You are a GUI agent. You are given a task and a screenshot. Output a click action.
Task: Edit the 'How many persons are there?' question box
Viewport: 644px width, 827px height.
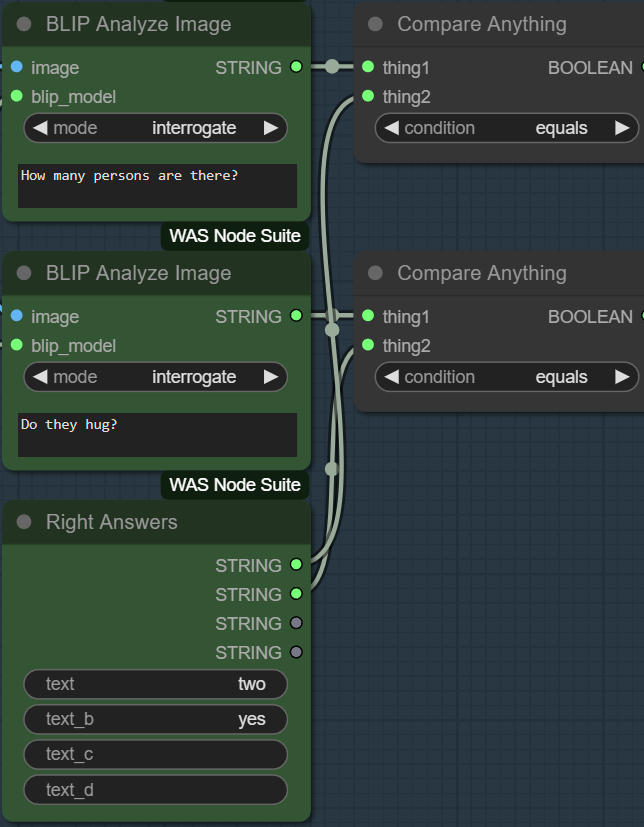[157, 186]
